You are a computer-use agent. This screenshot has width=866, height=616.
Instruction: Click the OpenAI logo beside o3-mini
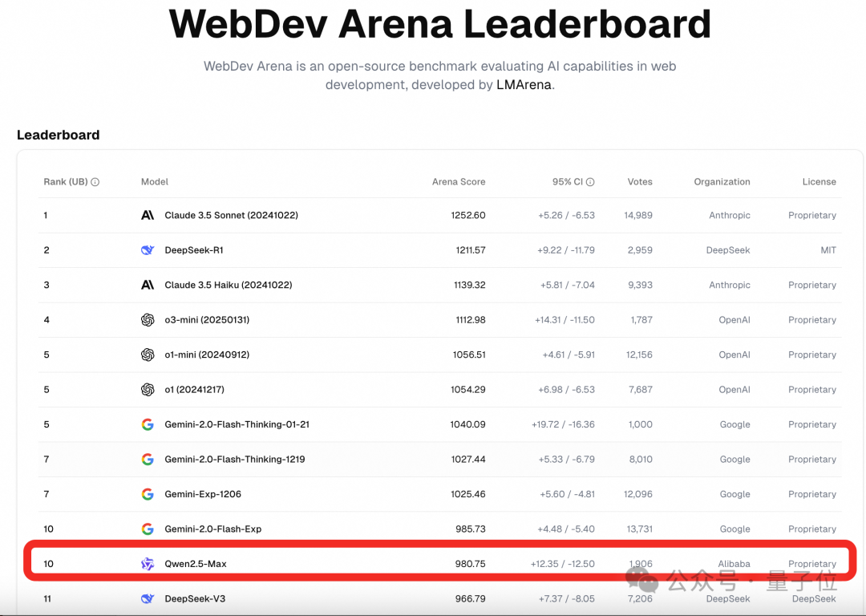[148, 319]
